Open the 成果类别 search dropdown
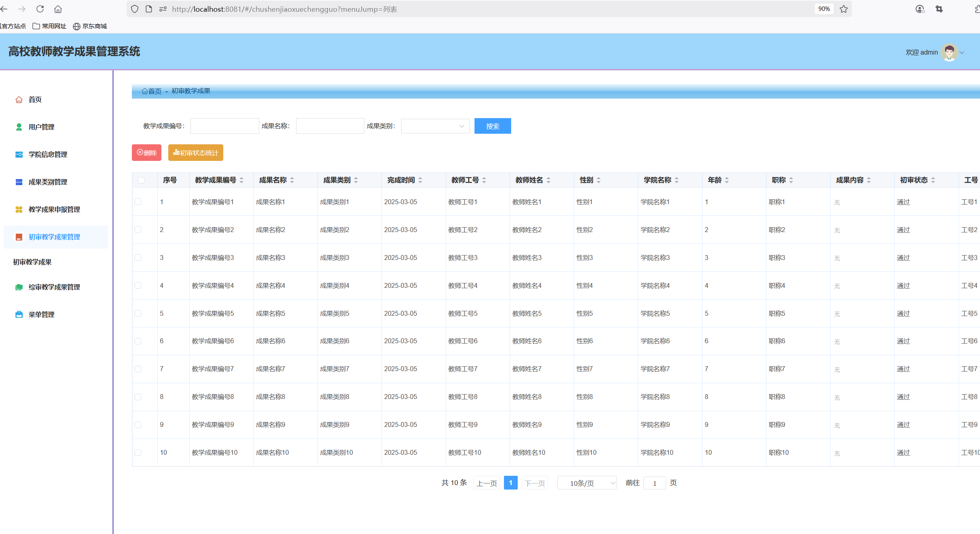This screenshot has height=534, width=980. click(x=435, y=126)
